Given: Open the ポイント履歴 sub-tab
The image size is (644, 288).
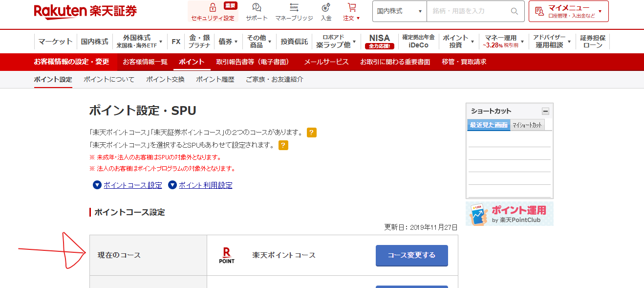Looking at the screenshot, I should 215,79.
